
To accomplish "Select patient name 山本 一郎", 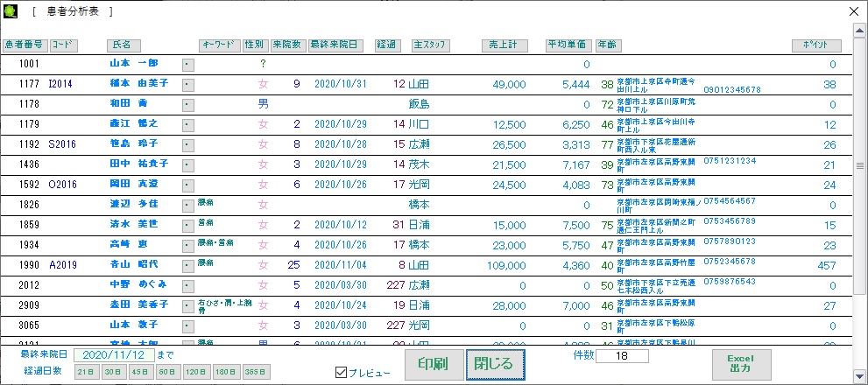I will [x=135, y=63].
